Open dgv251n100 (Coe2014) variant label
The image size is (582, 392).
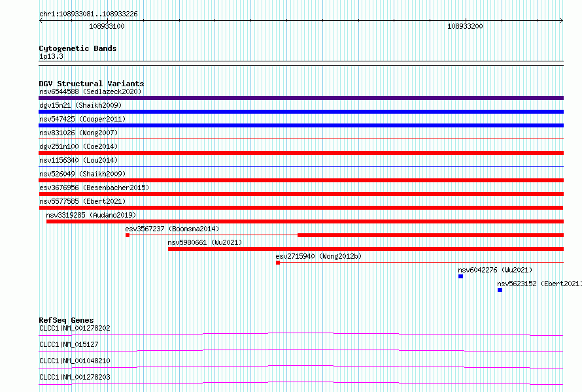point(78,146)
